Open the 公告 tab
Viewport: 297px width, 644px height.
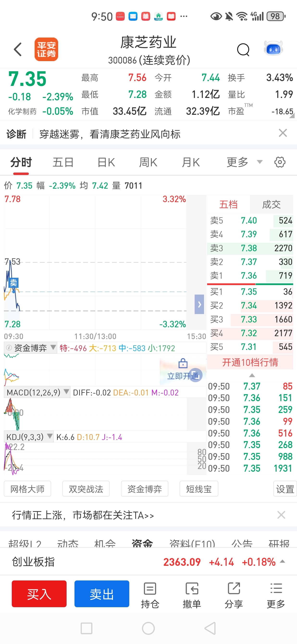[x=242, y=543]
